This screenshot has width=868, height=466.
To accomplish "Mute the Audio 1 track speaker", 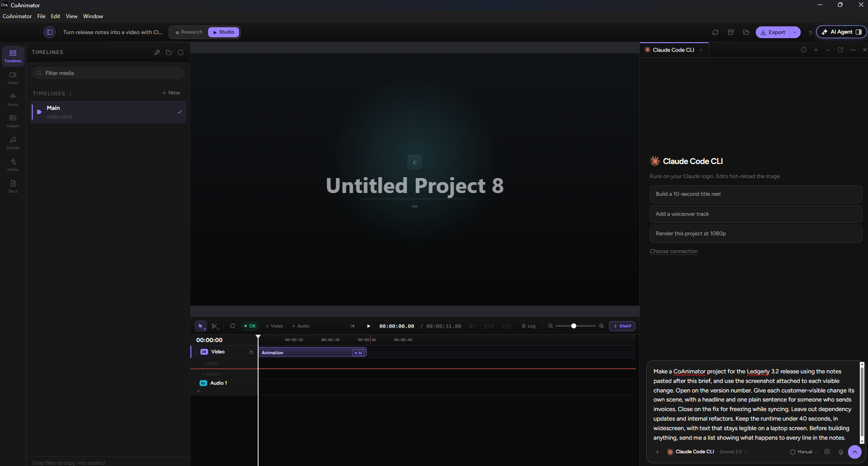I will pyautogui.click(x=199, y=391).
